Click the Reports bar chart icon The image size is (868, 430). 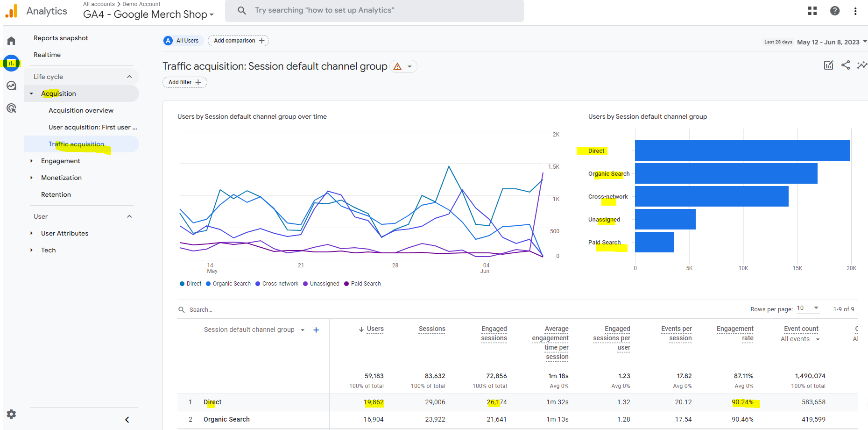pos(11,63)
